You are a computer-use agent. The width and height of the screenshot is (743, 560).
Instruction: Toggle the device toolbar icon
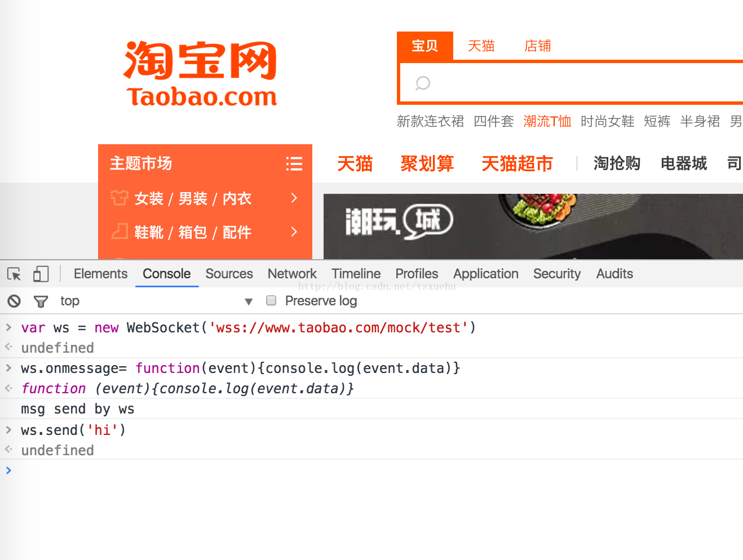pyautogui.click(x=41, y=274)
